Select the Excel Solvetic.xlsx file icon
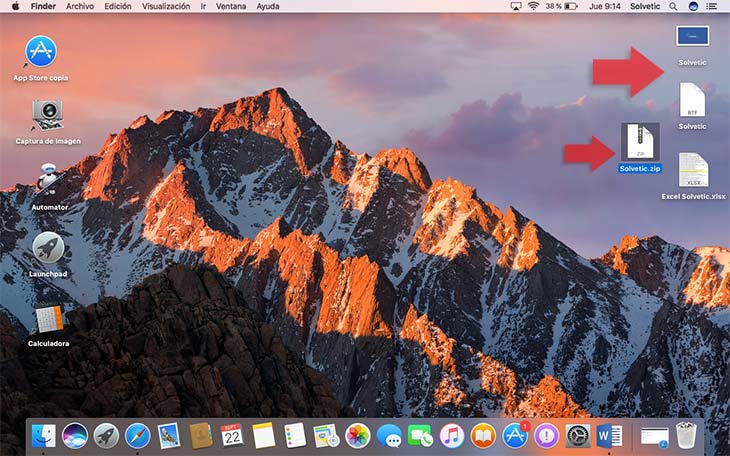730x456 pixels. 693,170
